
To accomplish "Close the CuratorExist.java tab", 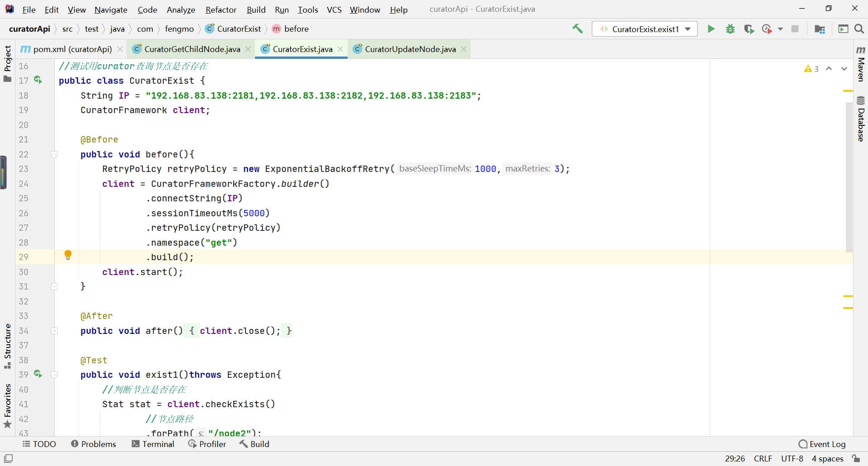I will coord(340,49).
